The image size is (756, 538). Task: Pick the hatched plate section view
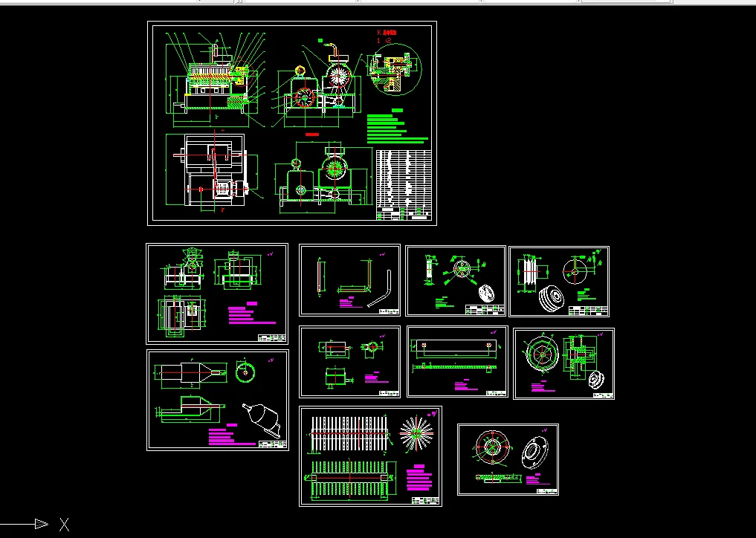[455, 367]
